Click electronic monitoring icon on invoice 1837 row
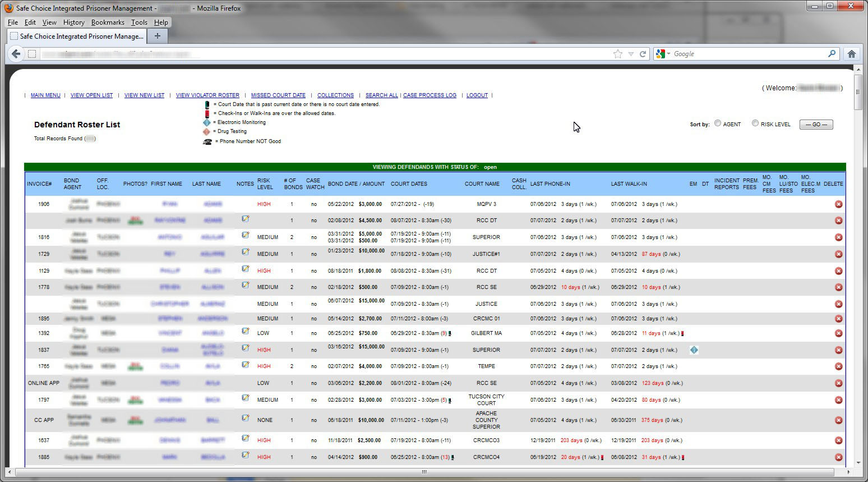 [x=694, y=350]
